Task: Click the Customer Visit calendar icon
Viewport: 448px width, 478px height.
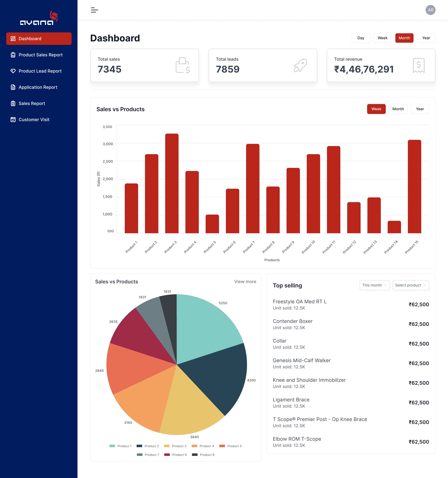Action: coord(13,120)
